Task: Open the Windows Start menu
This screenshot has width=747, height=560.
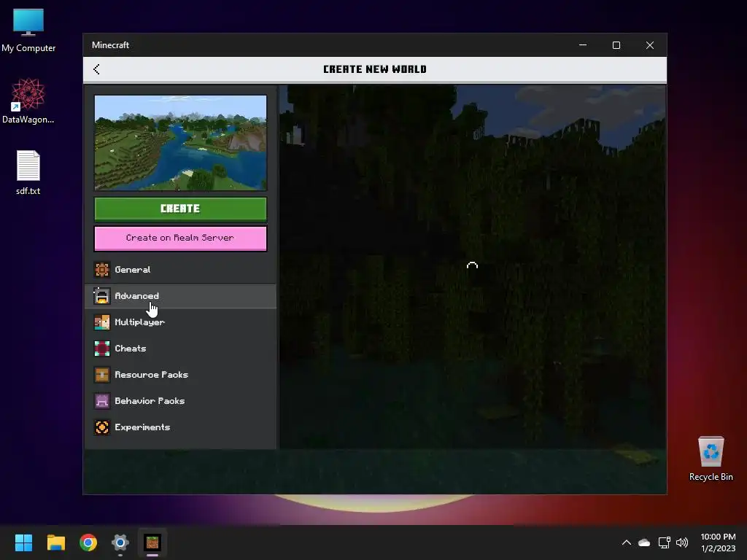Action: coord(23,542)
